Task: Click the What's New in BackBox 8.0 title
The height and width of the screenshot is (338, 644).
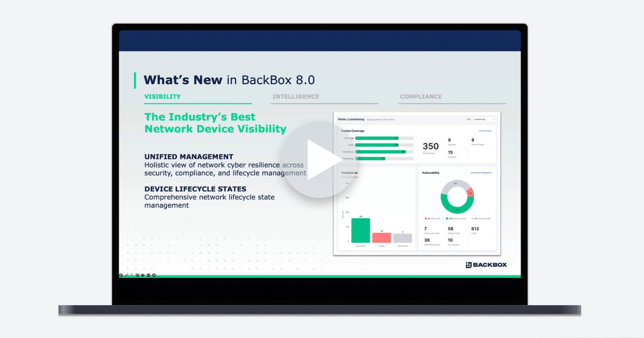Action: click(229, 80)
